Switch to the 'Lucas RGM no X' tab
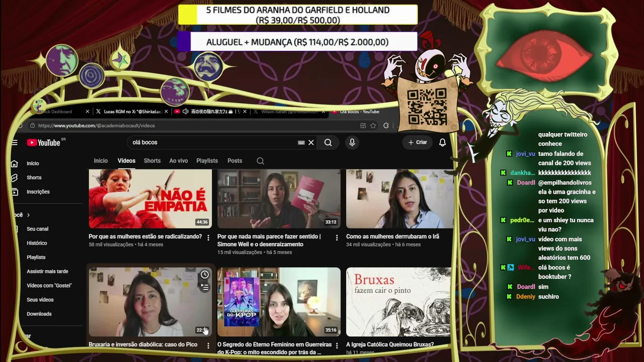Screen dimensions: 644x362 click(x=132, y=112)
